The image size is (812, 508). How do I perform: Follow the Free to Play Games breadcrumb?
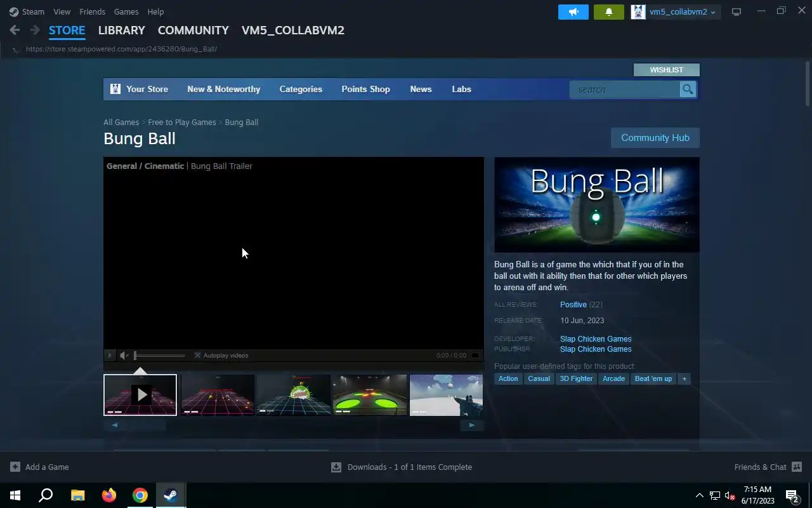click(182, 122)
